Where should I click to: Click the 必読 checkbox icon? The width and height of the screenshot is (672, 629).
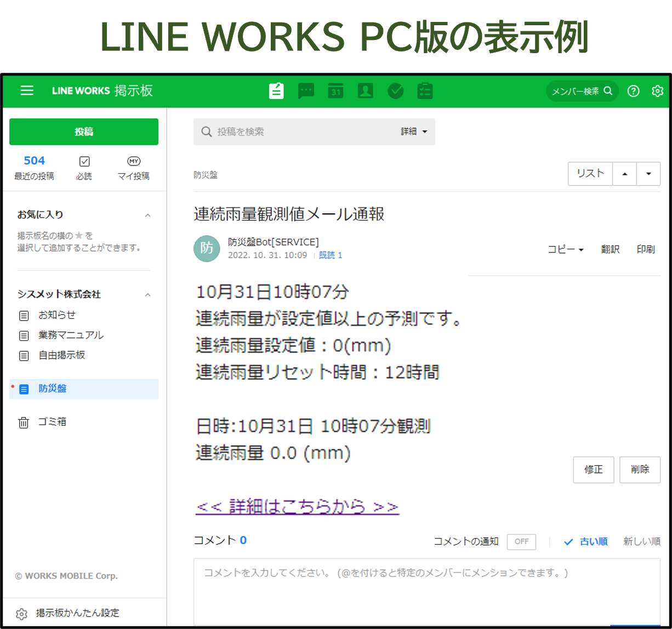click(84, 161)
